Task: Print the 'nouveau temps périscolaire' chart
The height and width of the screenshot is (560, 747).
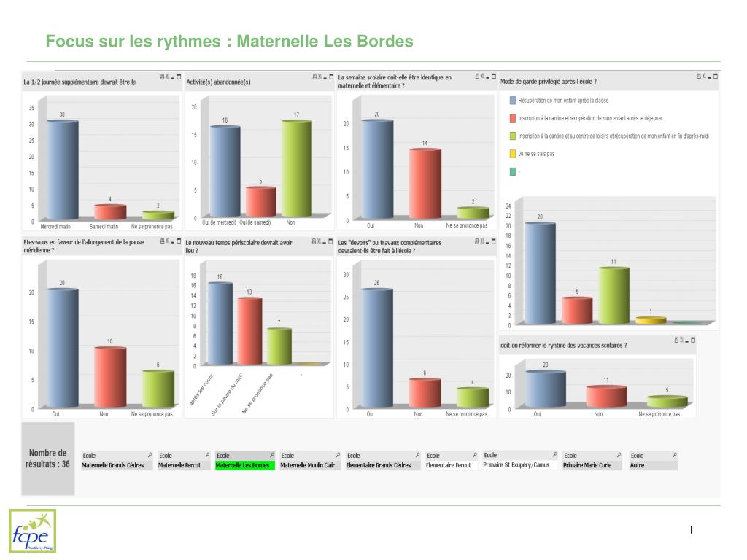Action: point(314,242)
